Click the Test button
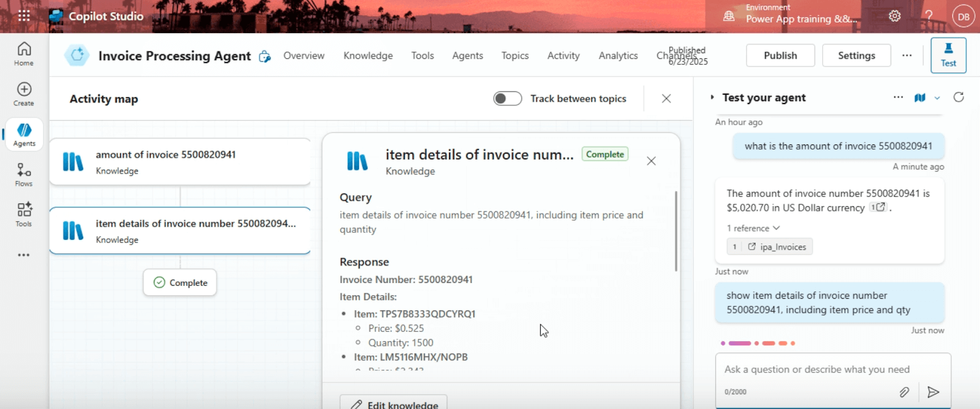The height and width of the screenshot is (409, 980). (x=948, y=55)
